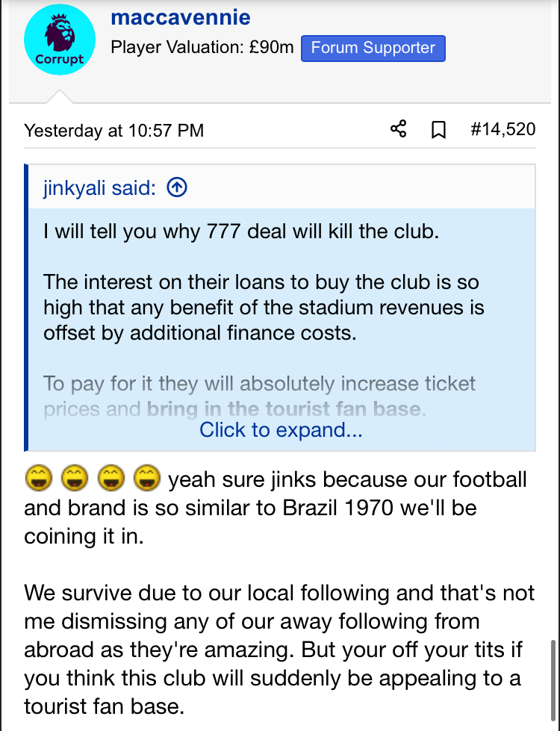Click the third laughing emoji
This screenshot has width=560, height=731.
point(111,479)
